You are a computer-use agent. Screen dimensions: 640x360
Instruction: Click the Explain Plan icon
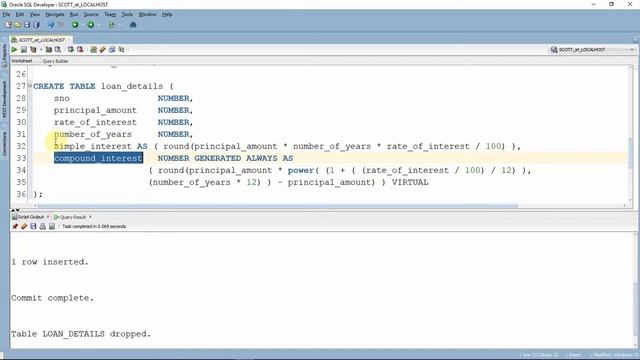tap(33, 50)
